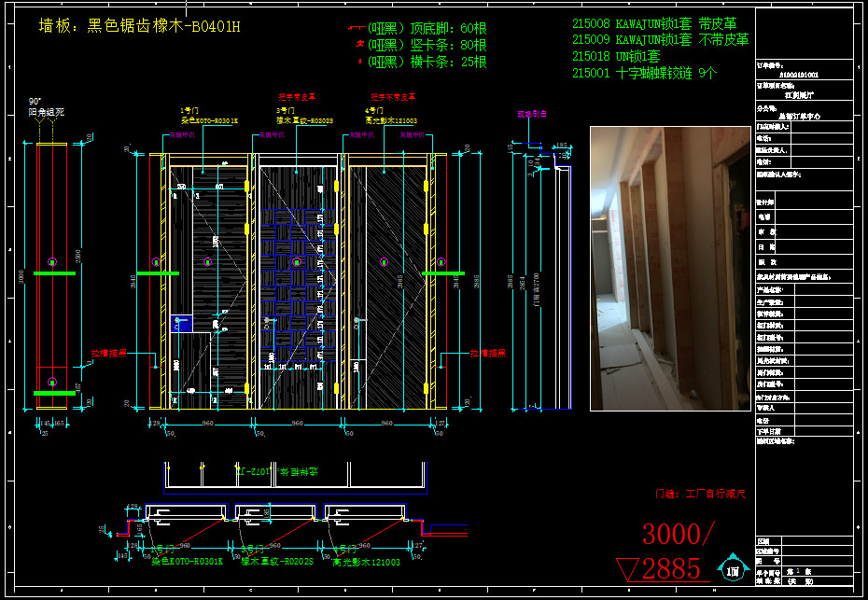
Task: Select the 90° 阳角组死 label at top left
Action: point(46,107)
